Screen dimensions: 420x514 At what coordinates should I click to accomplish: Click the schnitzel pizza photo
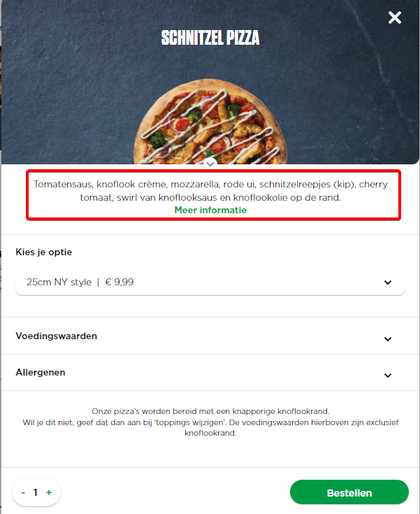click(210, 122)
